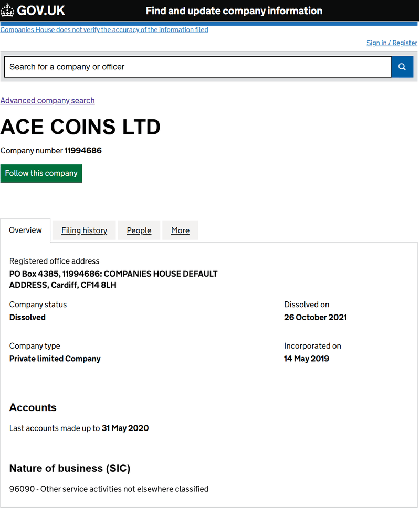Switch to the People tab
The image size is (420, 514).
139,230
